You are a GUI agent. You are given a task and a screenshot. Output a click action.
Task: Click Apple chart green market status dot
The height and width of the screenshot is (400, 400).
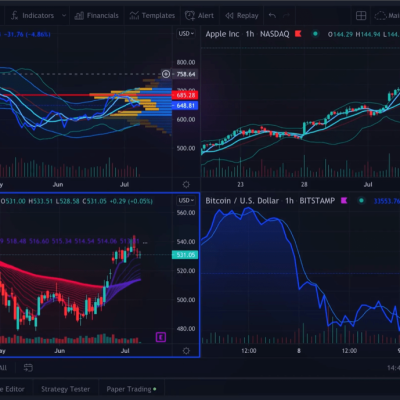click(315, 34)
